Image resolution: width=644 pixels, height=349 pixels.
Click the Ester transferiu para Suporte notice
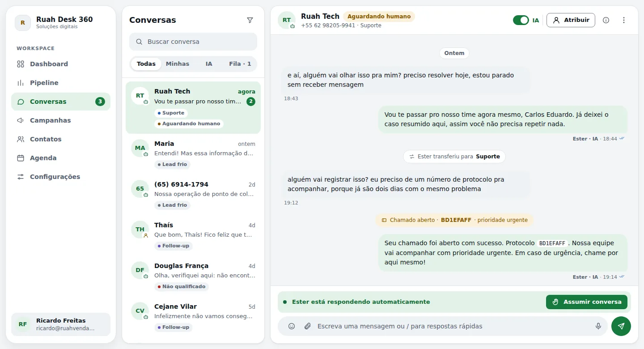(454, 157)
